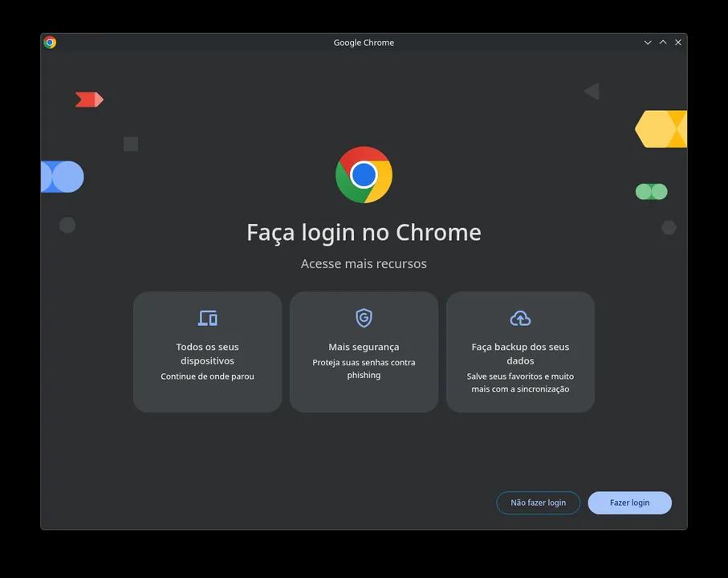The image size is (728, 578).
Task: Close the Google Chrome window
Action: tap(678, 43)
